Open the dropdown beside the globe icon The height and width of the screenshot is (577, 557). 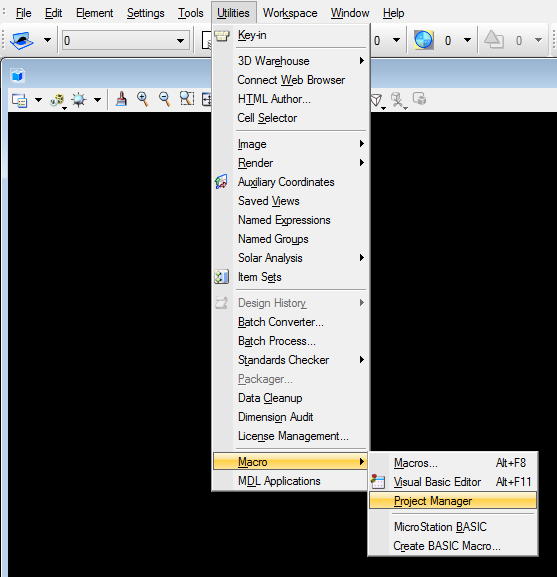tap(467, 40)
